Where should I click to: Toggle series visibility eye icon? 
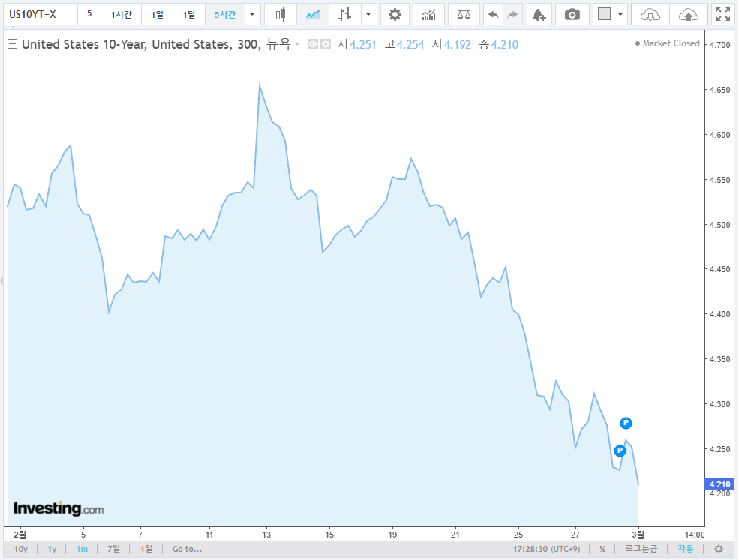pyautogui.click(x=312, y=45)
